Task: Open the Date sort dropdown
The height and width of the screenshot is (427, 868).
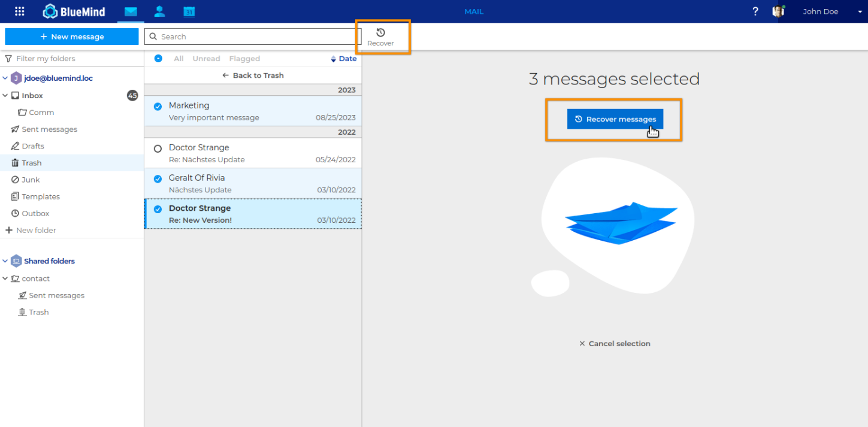Action: click(x=344, y=59)
